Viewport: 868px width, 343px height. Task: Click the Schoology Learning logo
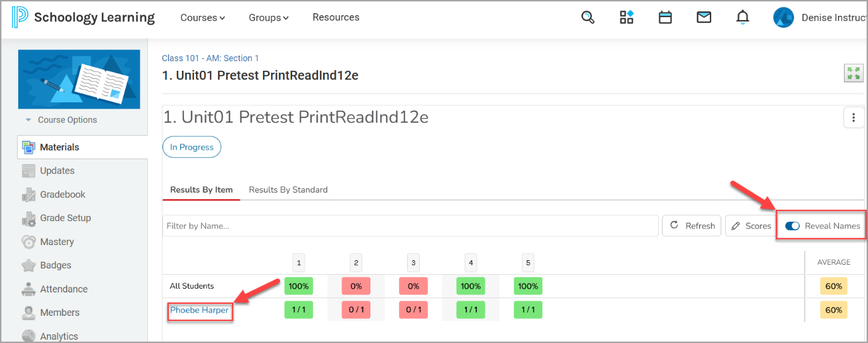83,18
